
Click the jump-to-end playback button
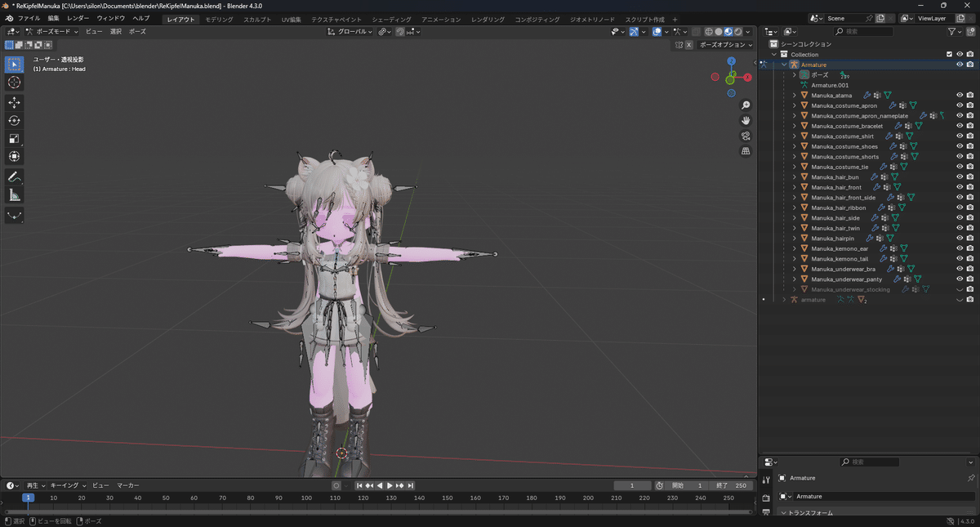point(410,485)
